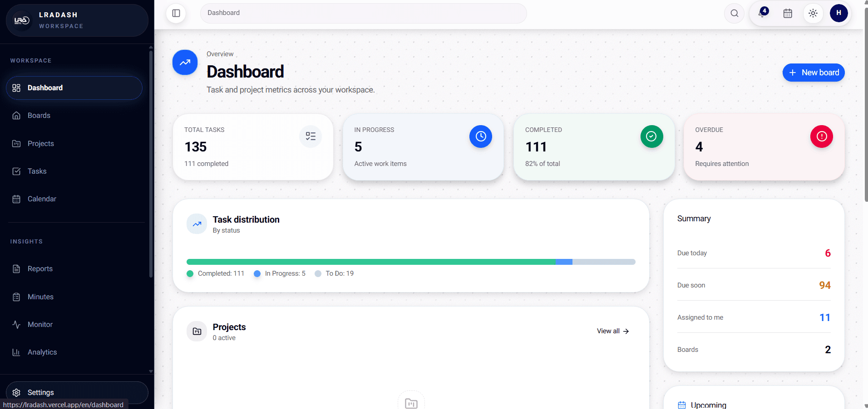Click the green Completed legend dot
The width and height of the screenshot is (868, 409).
point(190,274)
